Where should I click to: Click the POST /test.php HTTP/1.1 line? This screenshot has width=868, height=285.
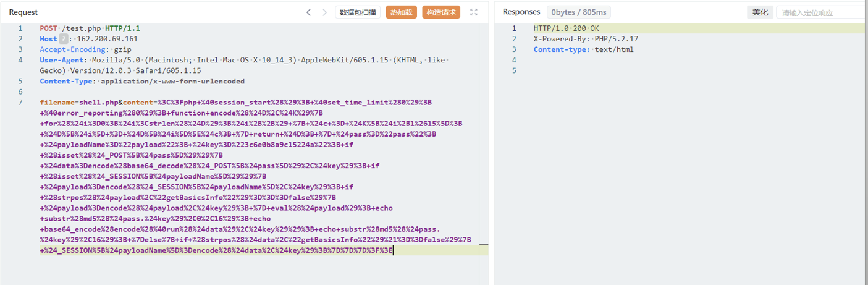(x=90, y=28)
